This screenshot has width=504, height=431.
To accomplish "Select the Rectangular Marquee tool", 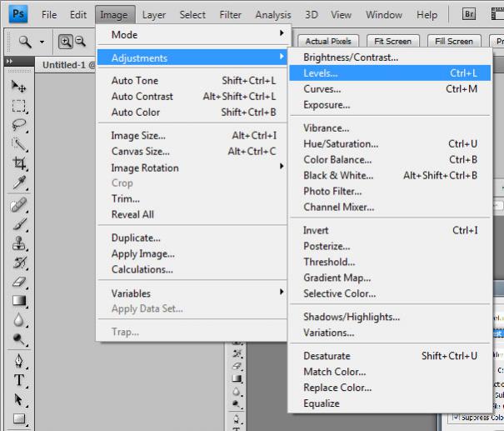I will pyautogui.click(x=19, y=107).
